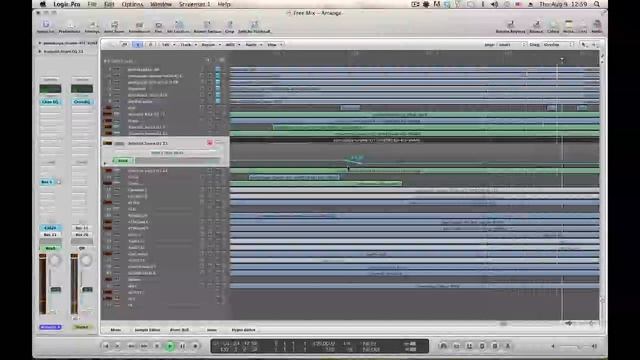Expand the first disclosure triangle in Inspector
Screen dimensions: 640x360
pos(40,43)
